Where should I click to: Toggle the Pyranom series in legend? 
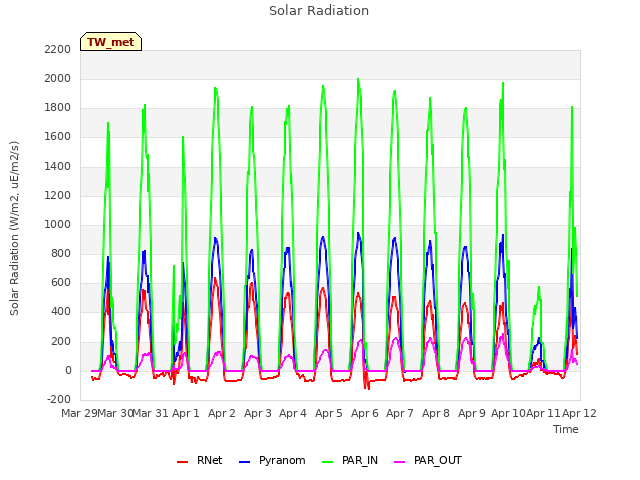click(x=272, y=461)
